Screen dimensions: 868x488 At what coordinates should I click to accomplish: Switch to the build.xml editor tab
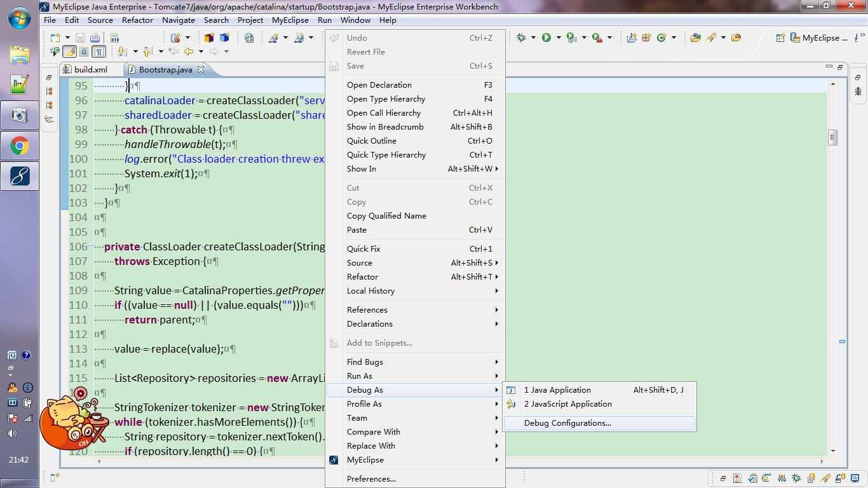[x=91, y=70]
